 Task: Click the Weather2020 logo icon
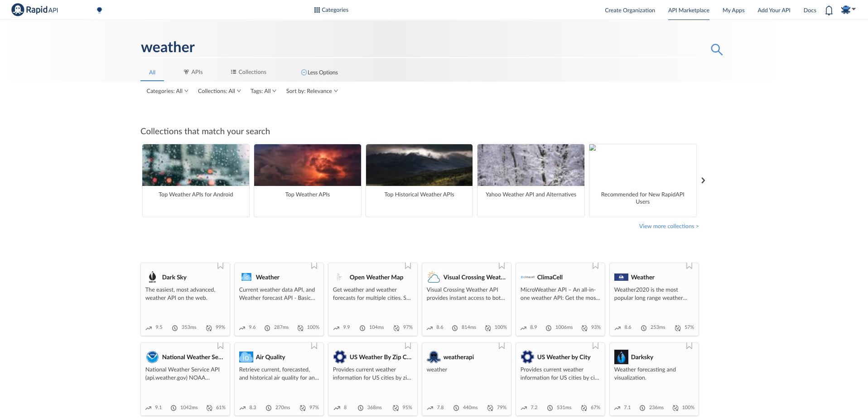[621, 277]
